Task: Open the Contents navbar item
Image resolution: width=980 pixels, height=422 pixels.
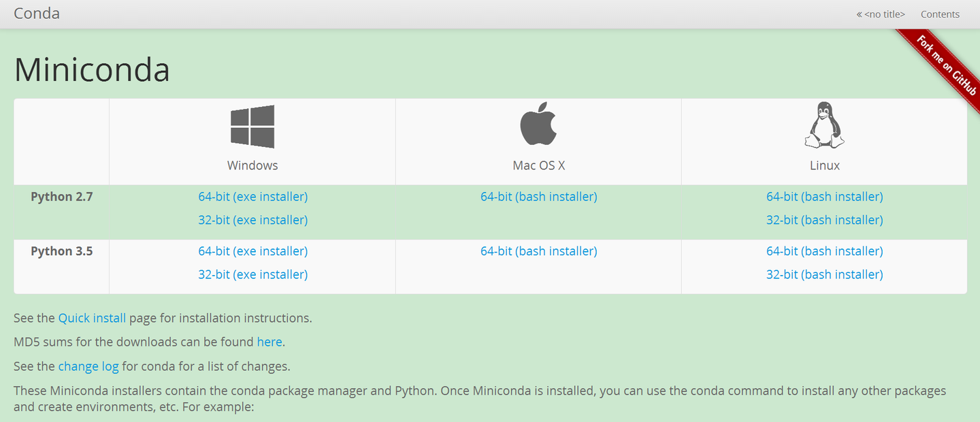Action: (940, 14)
